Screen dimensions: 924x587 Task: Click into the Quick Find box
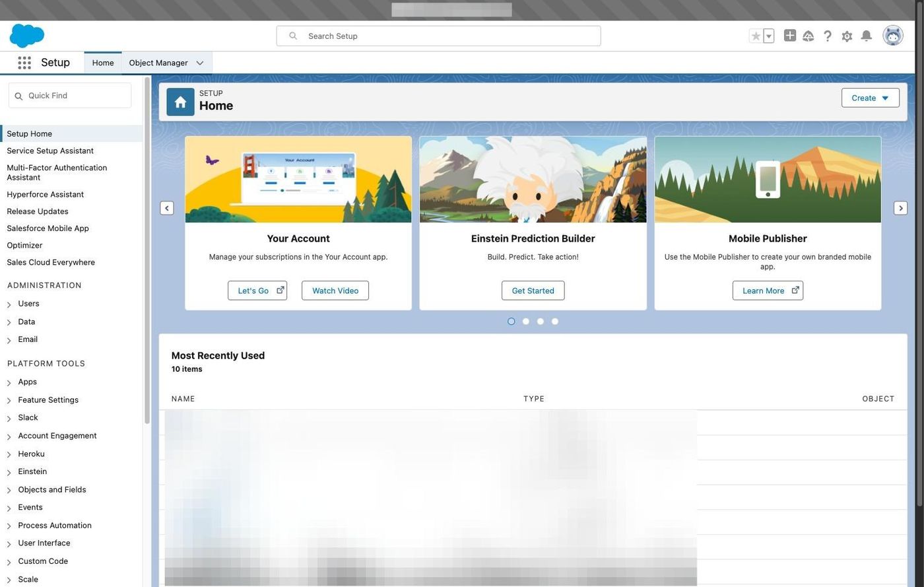tap(70, 96)
